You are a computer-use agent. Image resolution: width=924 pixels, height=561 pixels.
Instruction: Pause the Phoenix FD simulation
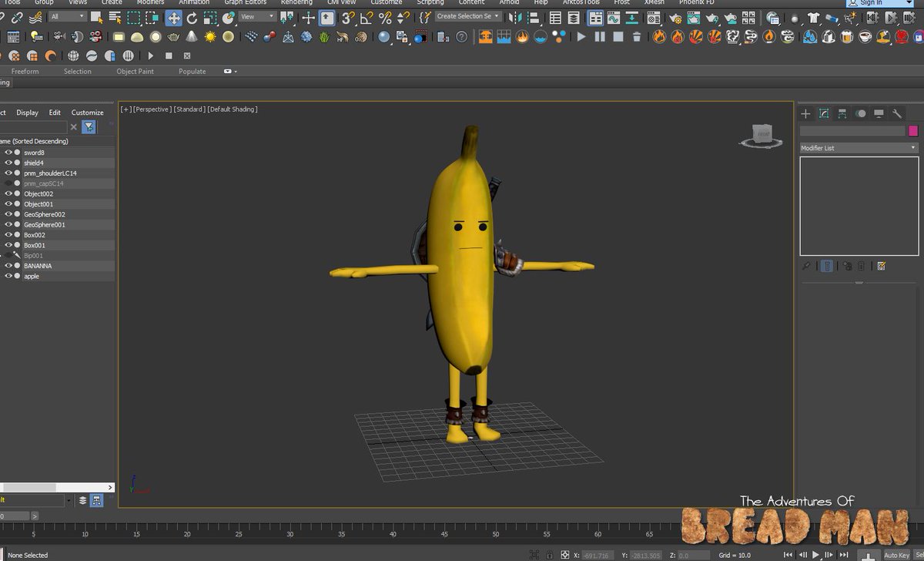(600, 36)
